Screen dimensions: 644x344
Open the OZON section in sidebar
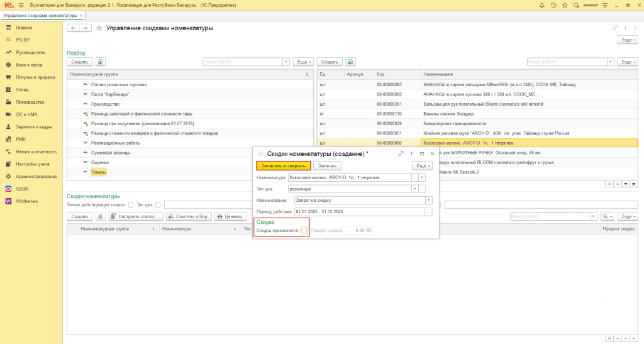[x=22, y=189]
